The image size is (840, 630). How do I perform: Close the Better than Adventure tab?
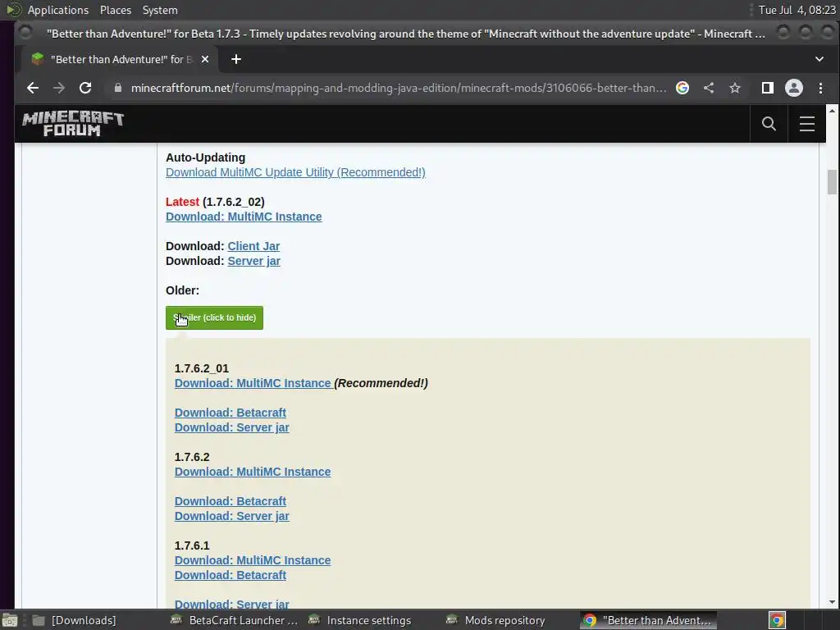point(204,59)
